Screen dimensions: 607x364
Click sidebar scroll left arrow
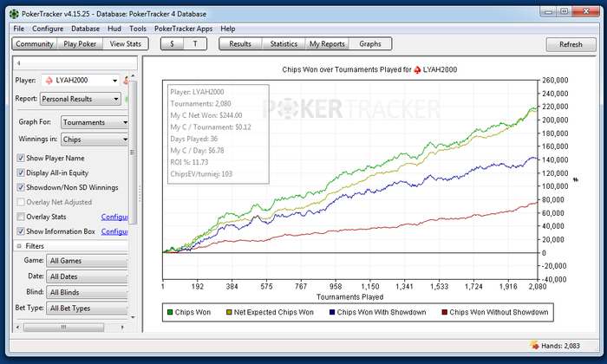click(x=18, y=328)
